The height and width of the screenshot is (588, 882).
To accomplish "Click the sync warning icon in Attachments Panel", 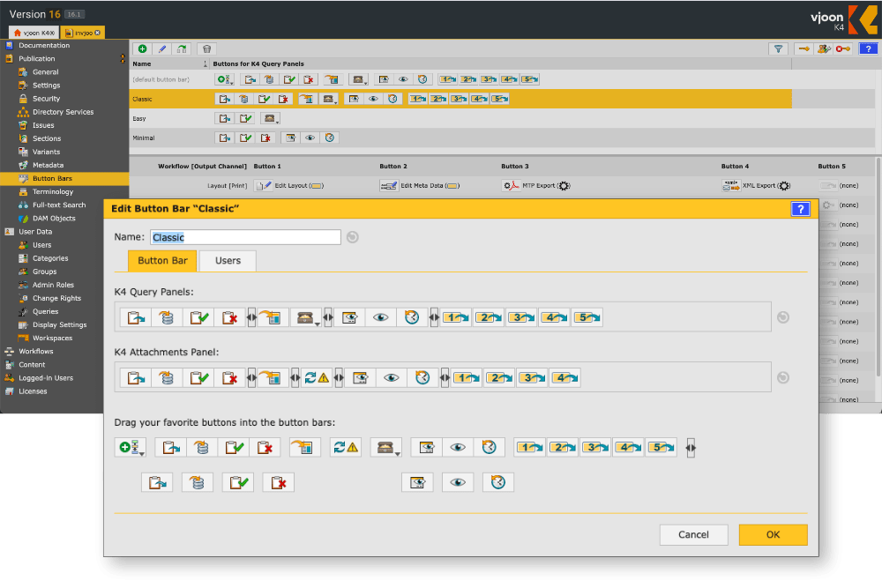I will tap(318, 378).
